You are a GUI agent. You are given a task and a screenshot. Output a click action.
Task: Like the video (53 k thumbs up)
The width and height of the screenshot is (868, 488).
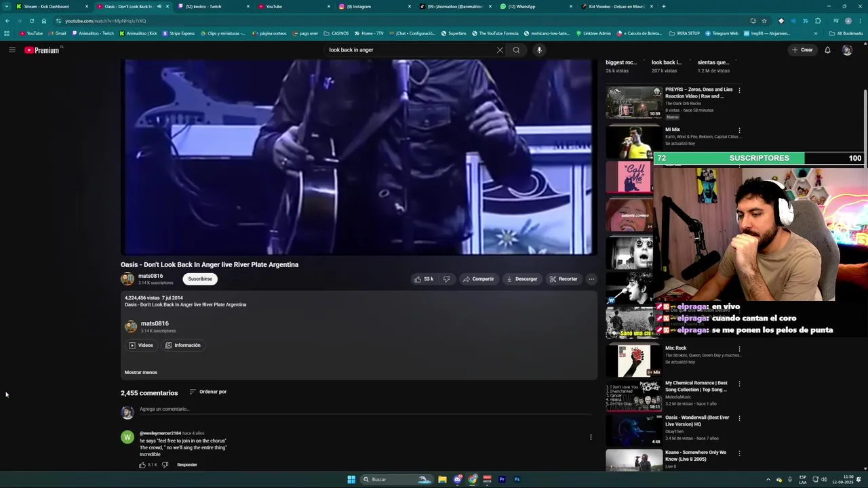point(424,279)
